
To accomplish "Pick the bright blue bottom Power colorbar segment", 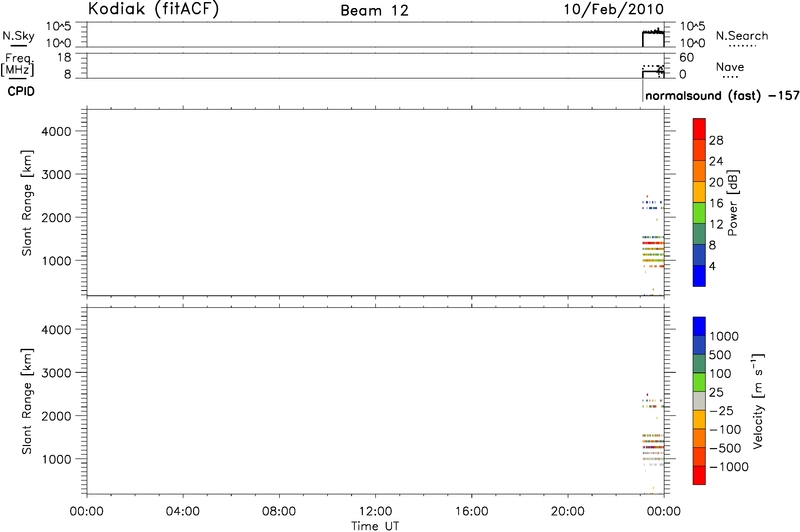I will click(x=700, y=278).
